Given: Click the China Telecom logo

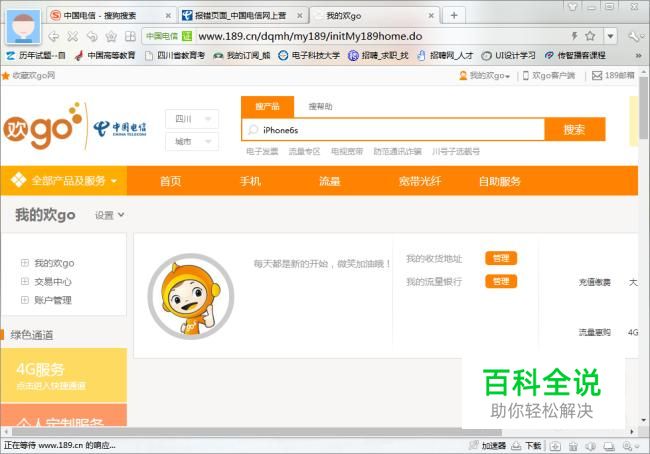Looking at the screenshot, I should (x=120, y=129).
